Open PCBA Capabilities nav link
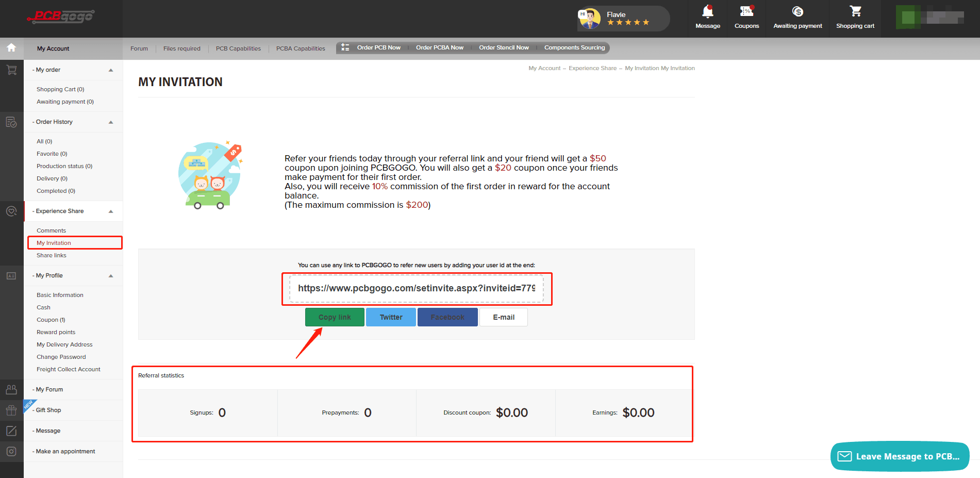980x478 pixels. [301, 48]
